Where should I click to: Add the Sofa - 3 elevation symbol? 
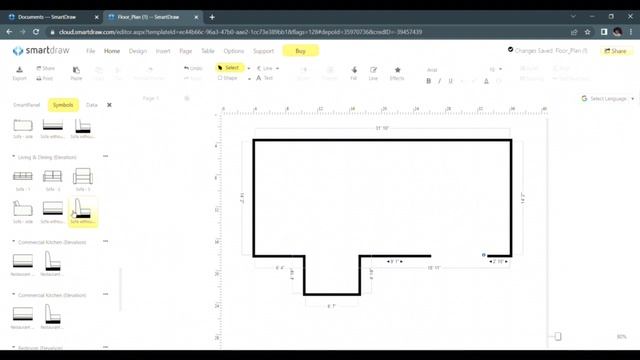83,180
